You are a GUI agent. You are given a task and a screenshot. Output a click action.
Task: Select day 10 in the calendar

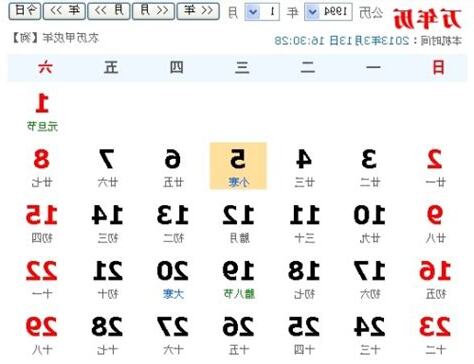[369, 223]
